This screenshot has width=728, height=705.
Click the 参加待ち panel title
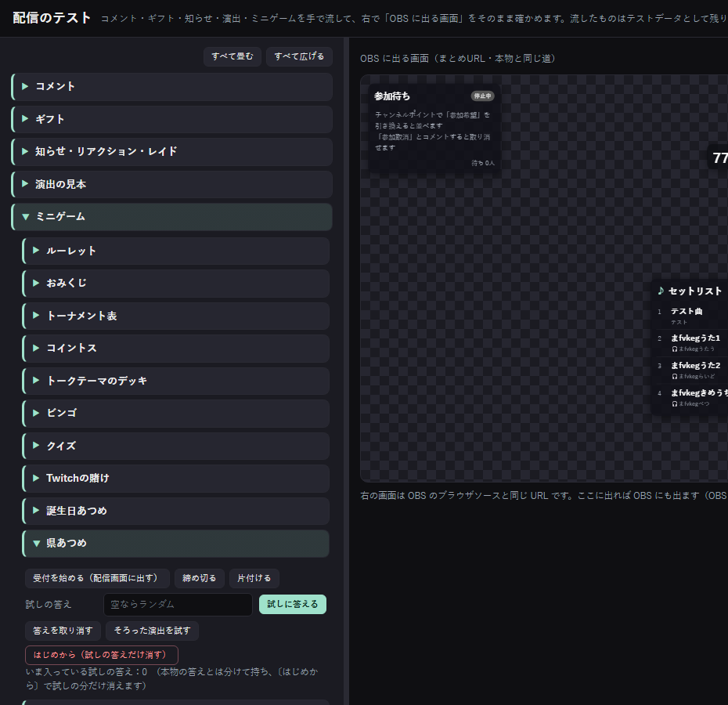pos(392,96)
